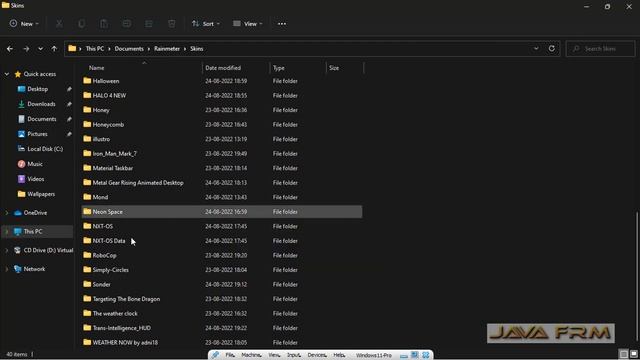640x360 pixels.
Task: Open the Sort options dropdown
Action: click(x=206, y=24)
